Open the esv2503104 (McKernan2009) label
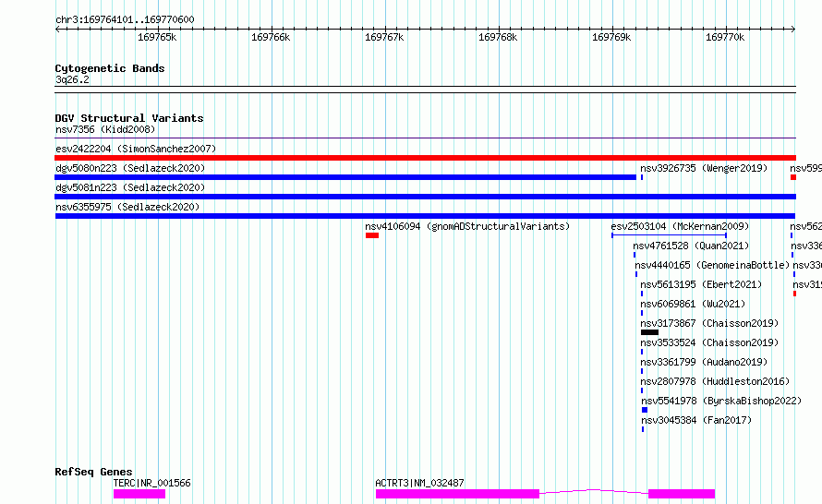The width and height of the screenshot is (822, 504). (680, 226)
